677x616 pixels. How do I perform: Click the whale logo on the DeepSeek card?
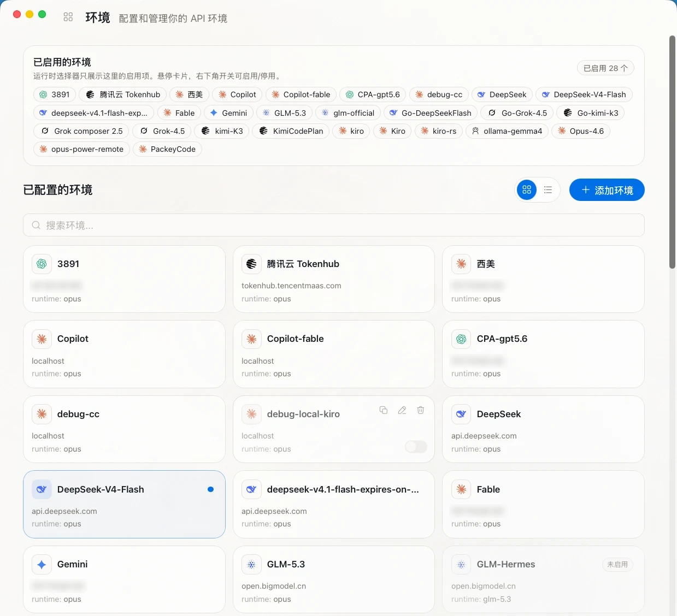pyautogui.click(x=461, y=414)
